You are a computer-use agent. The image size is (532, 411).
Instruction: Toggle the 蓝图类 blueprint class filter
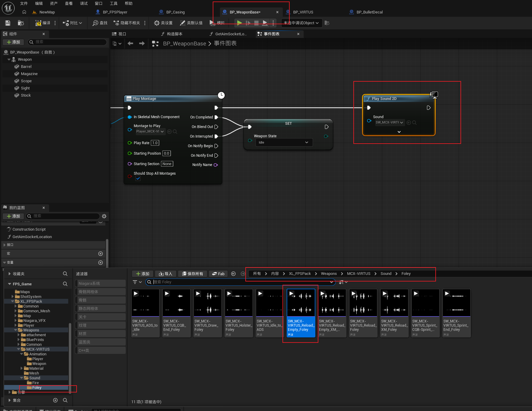100,342
